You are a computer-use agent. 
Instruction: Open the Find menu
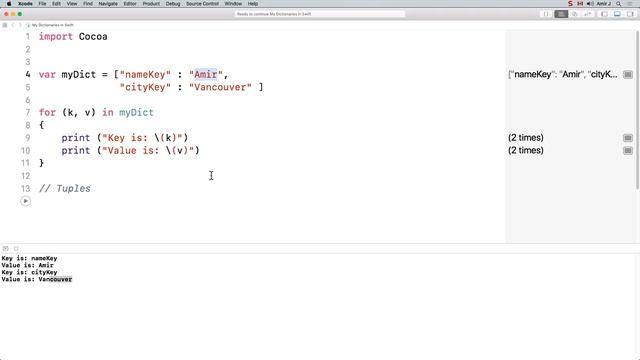click(88, 4)
